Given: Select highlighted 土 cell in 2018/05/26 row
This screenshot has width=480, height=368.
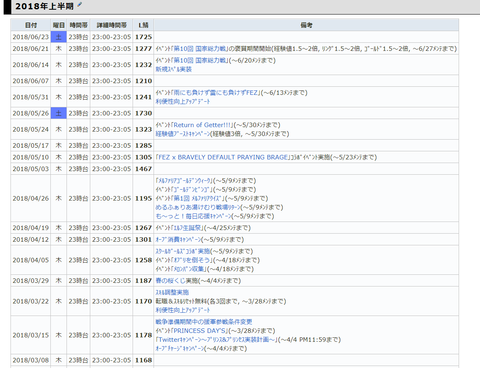Looking at the screenshot, I should (x=59, y=113).
